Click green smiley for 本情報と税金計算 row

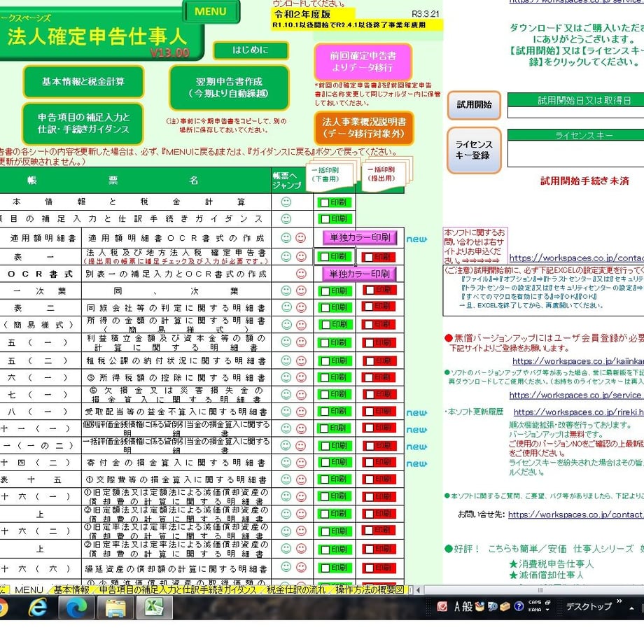[x=286, y=202]
